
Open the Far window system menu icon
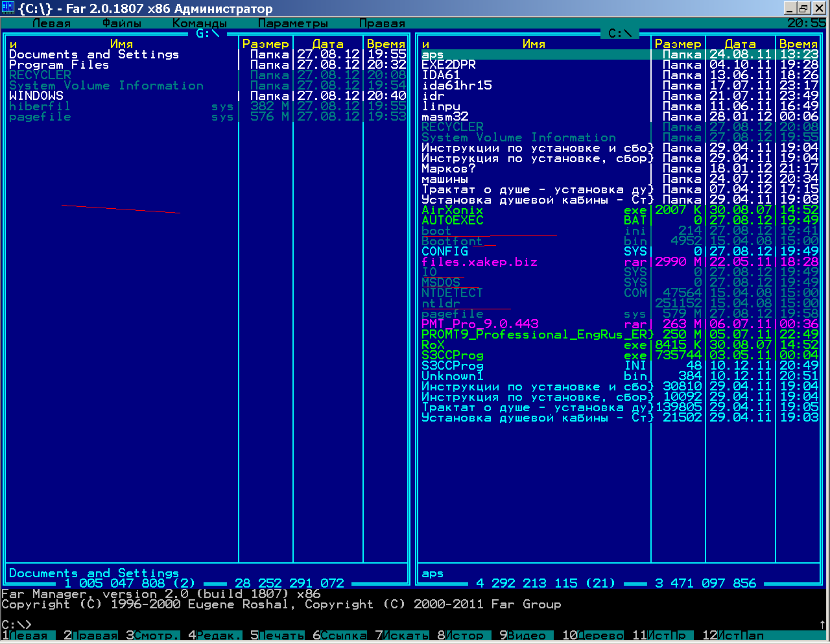[x=8, y=8]
